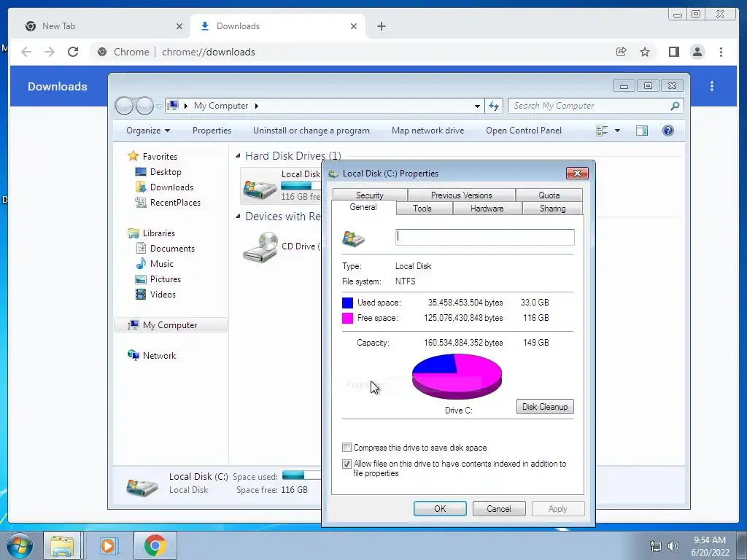The height and width of the screenshot is (560, 747).
Task: Collapse Devices with Removable Storage group
Action: click(238, 216)
